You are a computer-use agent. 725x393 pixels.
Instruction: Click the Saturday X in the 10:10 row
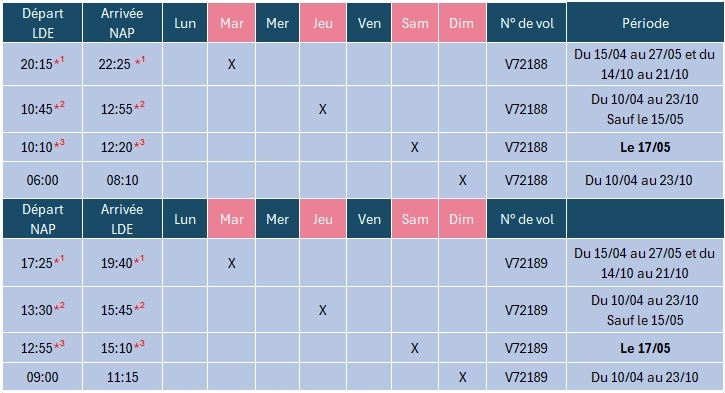(x=414, y=147)
